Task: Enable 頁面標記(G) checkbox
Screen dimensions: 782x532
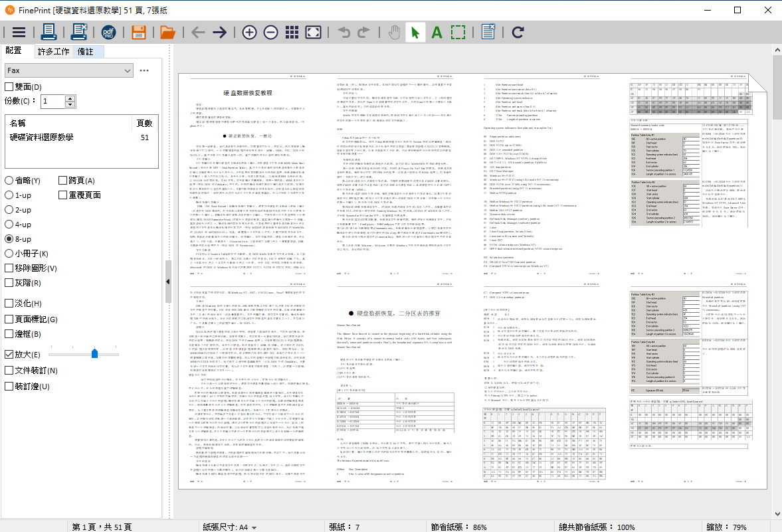Action: (x=9, y=319)
